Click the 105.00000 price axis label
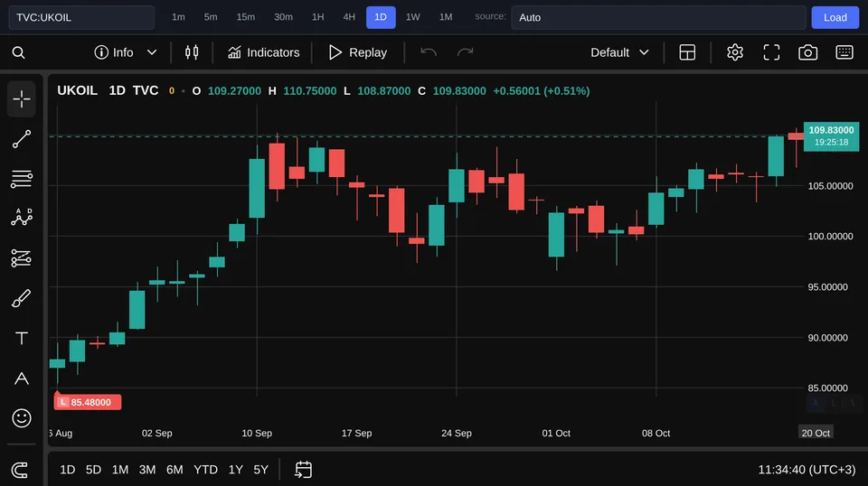868x486 pixels. click(x=830, y=186)
